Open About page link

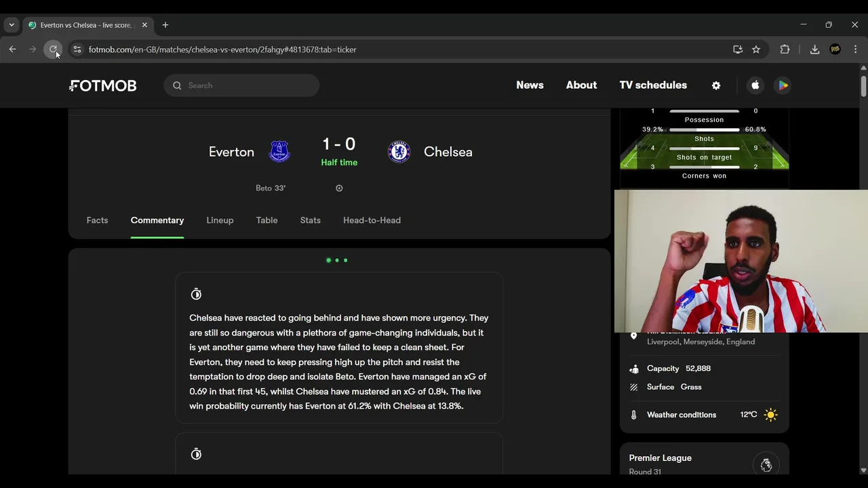tap(582, 85)
